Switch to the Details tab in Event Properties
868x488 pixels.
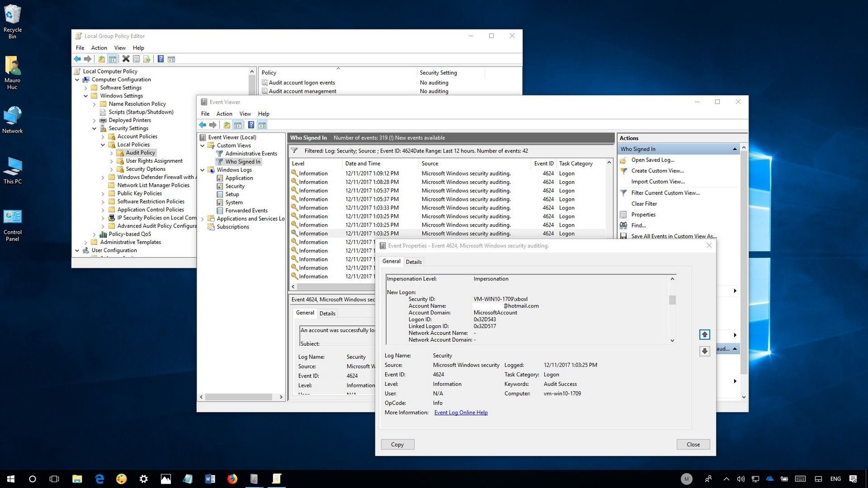tap(413, 262)
